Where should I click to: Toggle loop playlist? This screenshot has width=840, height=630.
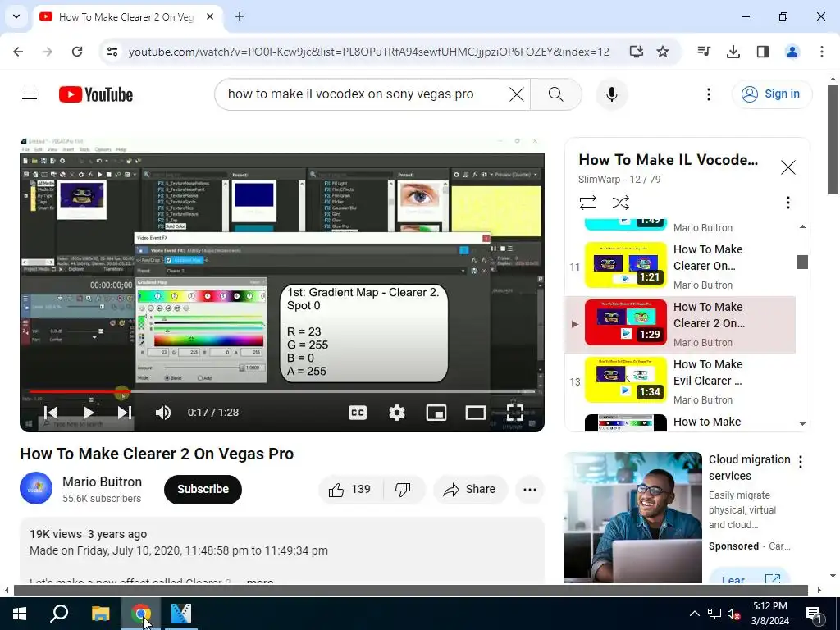(587, 203)
